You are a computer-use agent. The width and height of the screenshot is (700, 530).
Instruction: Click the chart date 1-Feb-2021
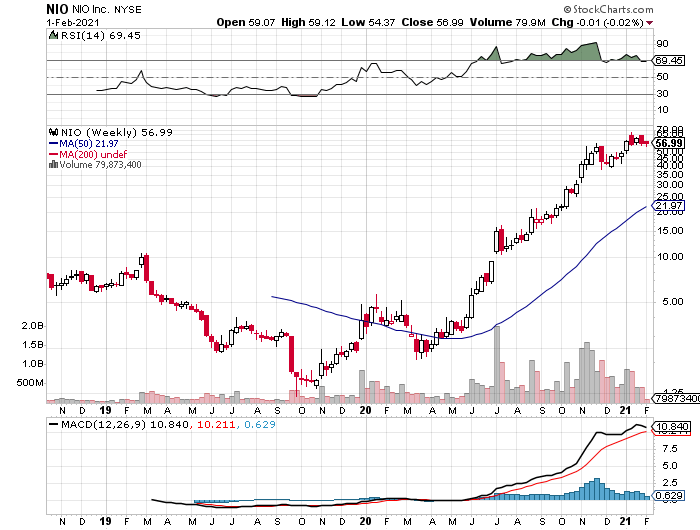coord(73,22)
